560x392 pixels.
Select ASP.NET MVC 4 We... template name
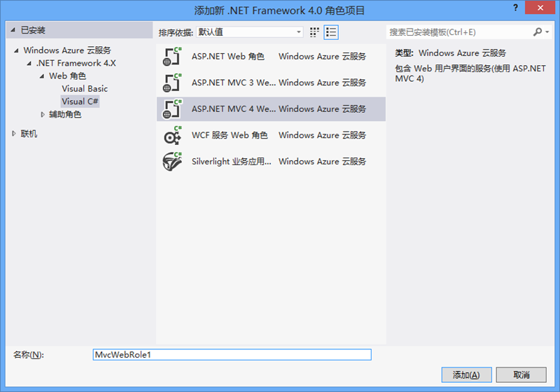pos(234,109)
